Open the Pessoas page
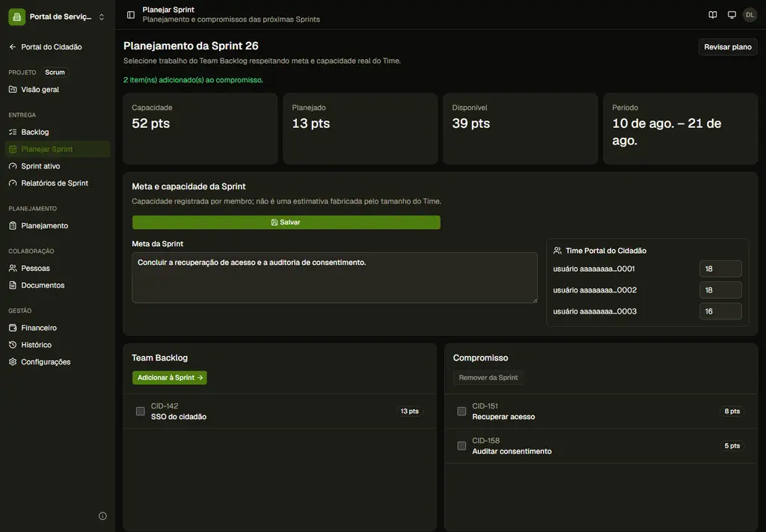The image size is (766, 532). (x=58, y=268)
